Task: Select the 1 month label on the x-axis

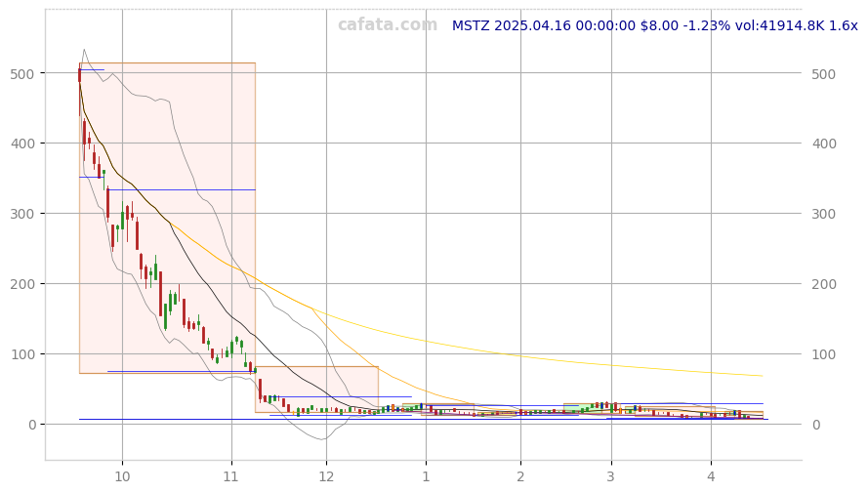Action: click(426, 476)
